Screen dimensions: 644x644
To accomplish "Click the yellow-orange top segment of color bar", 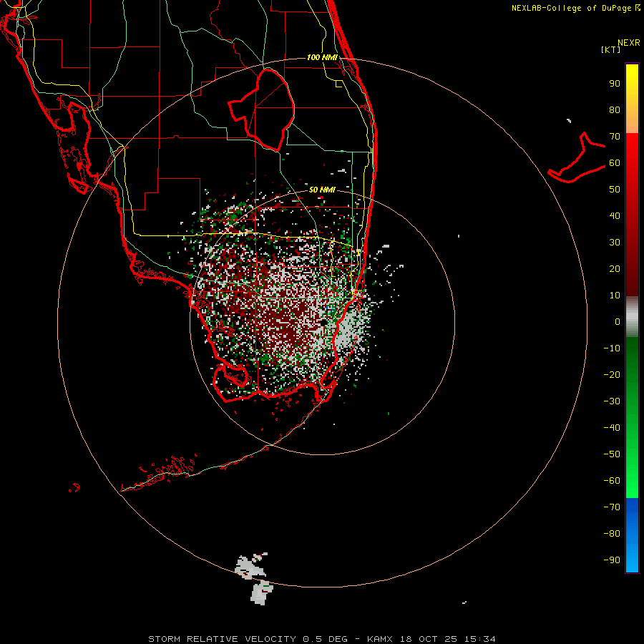I will click(x=632, y=99).
